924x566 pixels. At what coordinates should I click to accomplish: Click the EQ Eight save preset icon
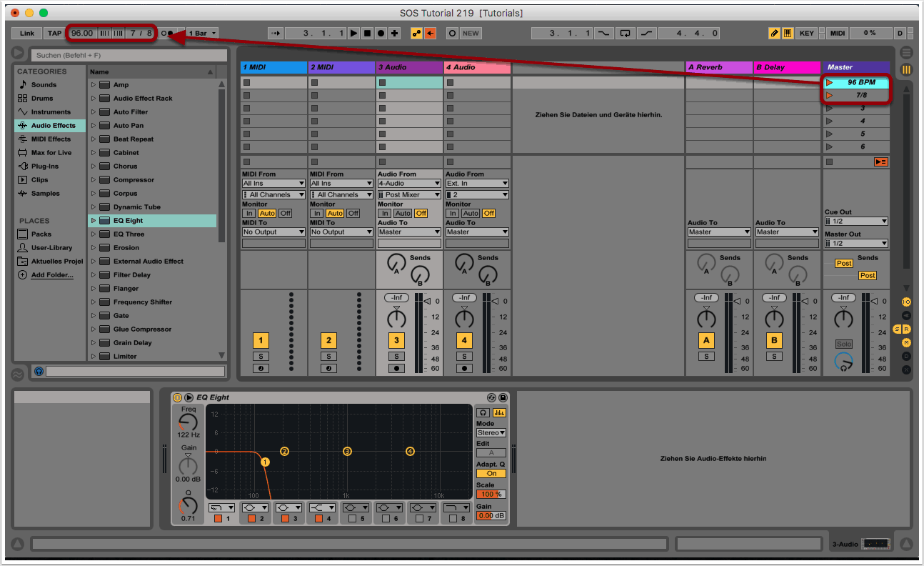pos(503,397)
